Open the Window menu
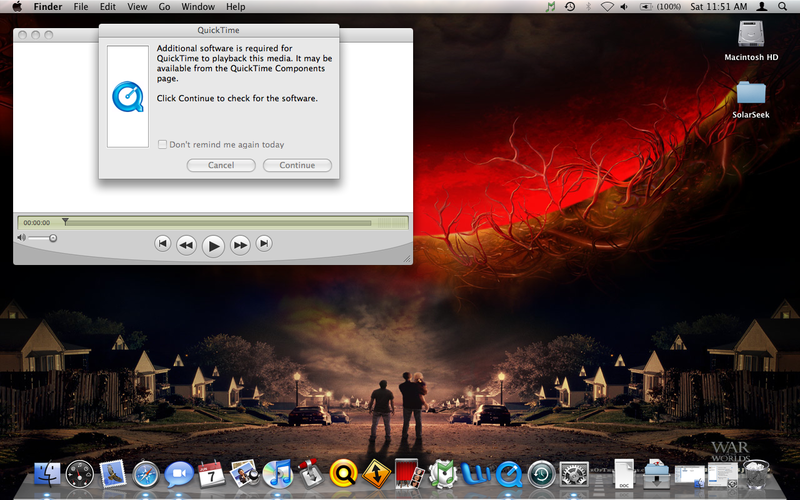 (x=198, y=7)
